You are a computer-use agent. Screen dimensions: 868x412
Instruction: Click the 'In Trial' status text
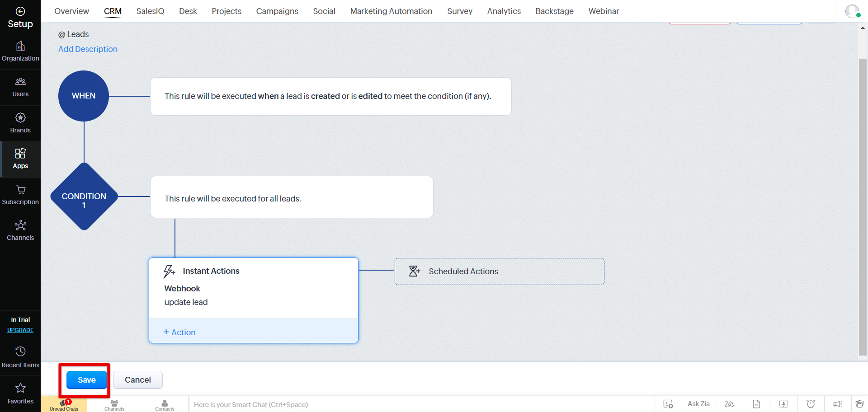[x=20, y=320]
